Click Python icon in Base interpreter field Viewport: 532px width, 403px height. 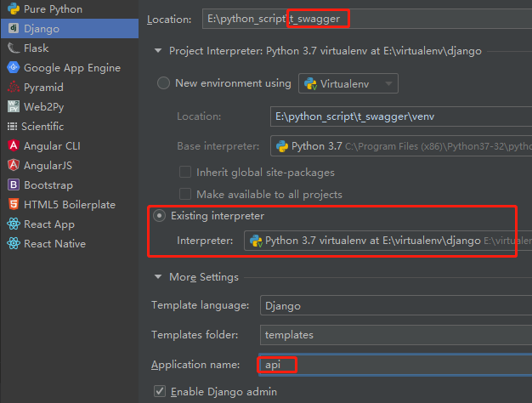coord(282,146)
